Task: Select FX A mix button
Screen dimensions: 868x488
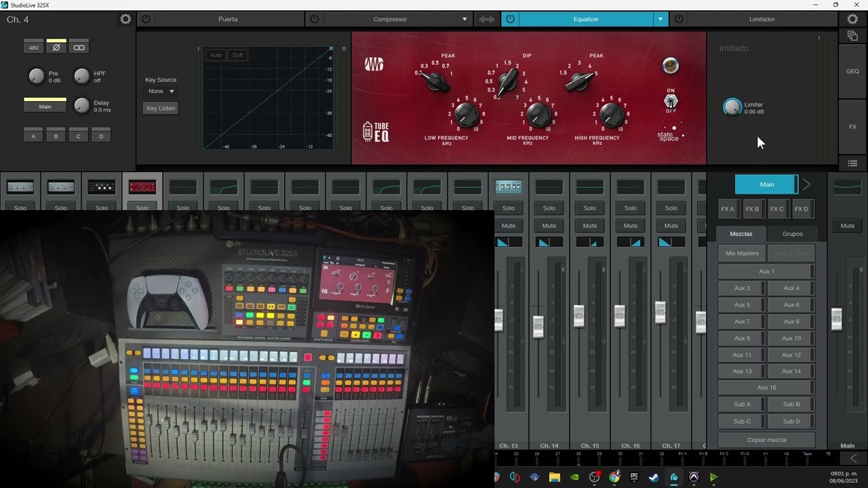Action: pyautogui.click(x=728, y=209)
